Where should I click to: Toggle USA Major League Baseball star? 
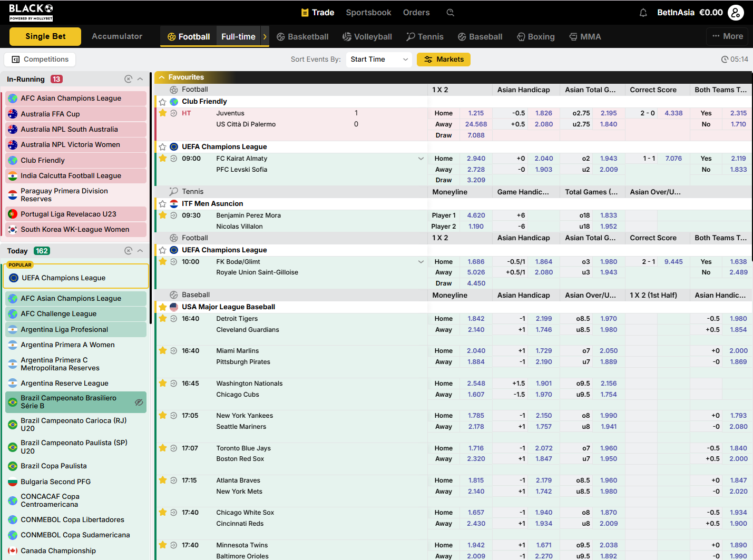click(x=163, y=307)
